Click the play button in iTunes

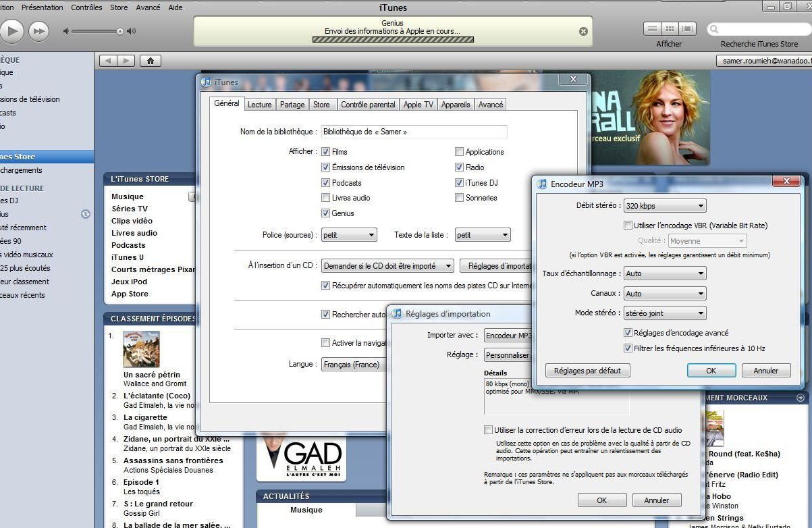pos(11,30)
